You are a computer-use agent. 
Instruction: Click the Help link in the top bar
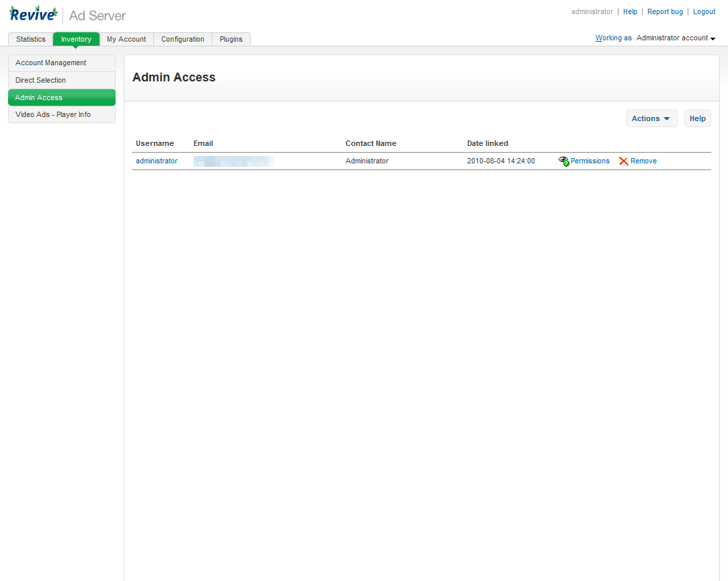coord(630,11)
